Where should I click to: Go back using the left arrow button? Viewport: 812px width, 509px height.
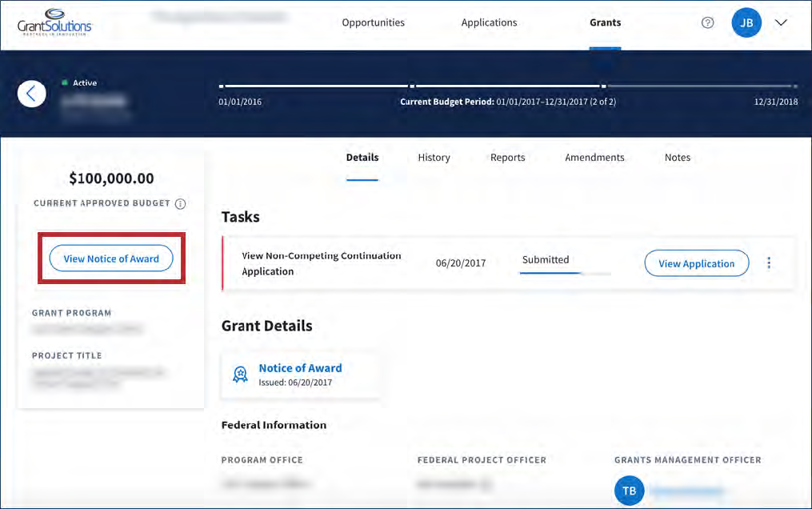[x=31, y=94]
